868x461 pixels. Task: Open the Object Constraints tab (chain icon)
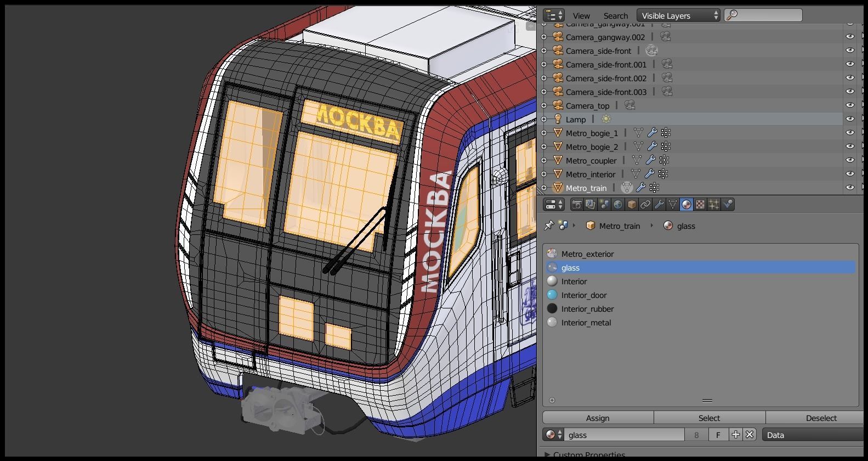(645, 205)
